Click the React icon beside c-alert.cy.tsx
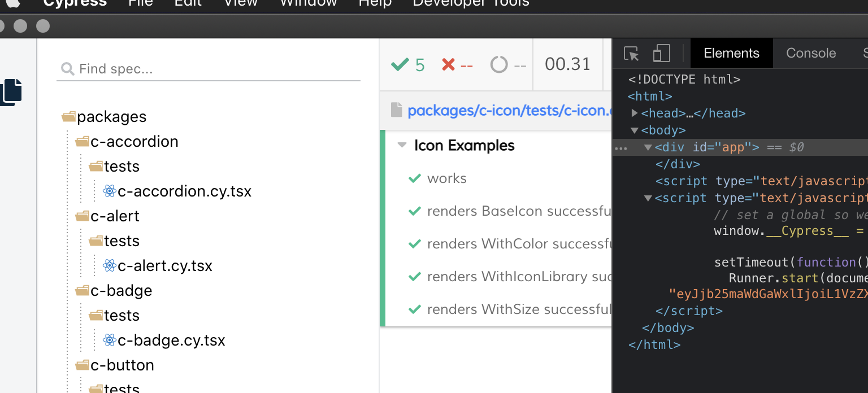Viewport: 868px width, 393px height. pos(110,266)
